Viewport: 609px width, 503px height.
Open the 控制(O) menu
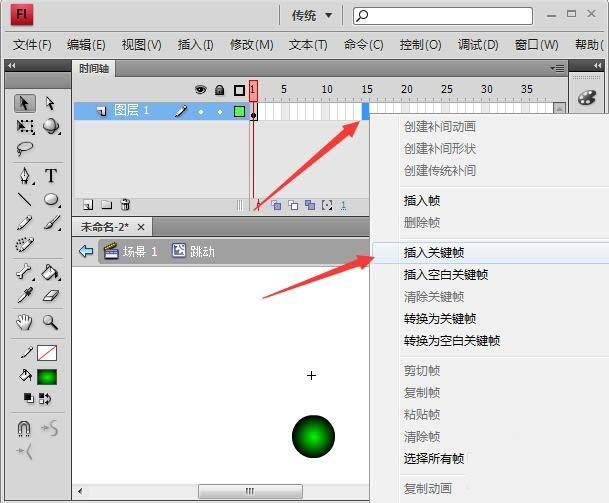coord(421,45)
